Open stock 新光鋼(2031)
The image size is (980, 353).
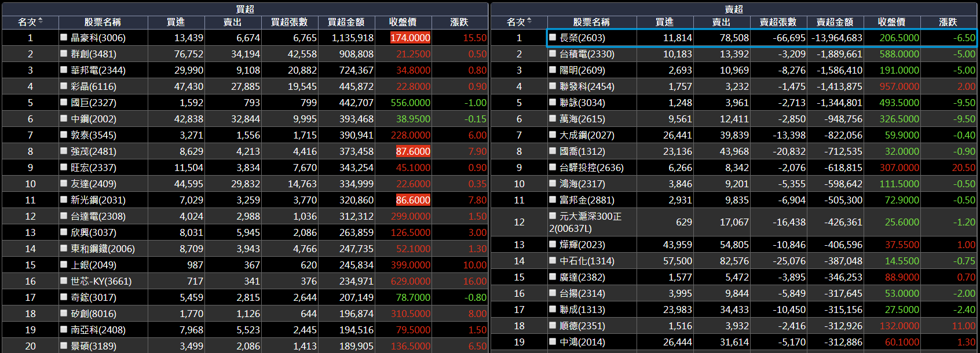click(98, 200)
